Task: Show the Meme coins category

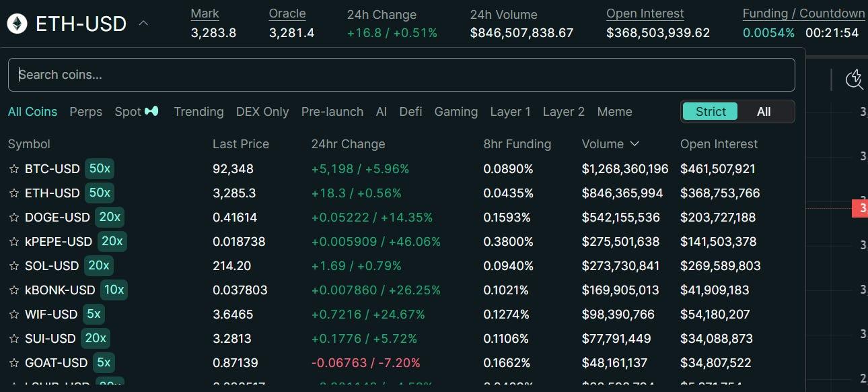Action: point(614,112)
